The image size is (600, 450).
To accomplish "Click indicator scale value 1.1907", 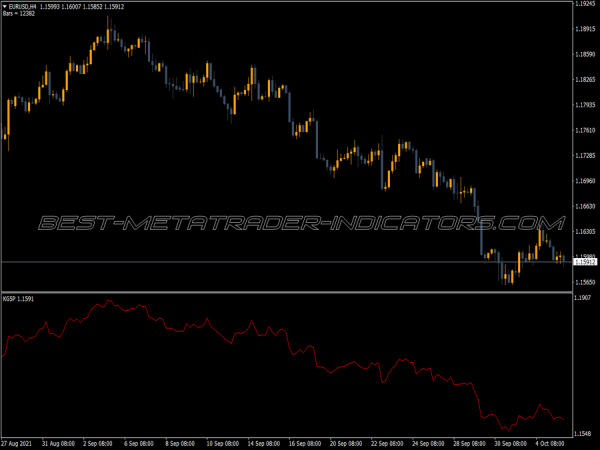I will 583,297.
